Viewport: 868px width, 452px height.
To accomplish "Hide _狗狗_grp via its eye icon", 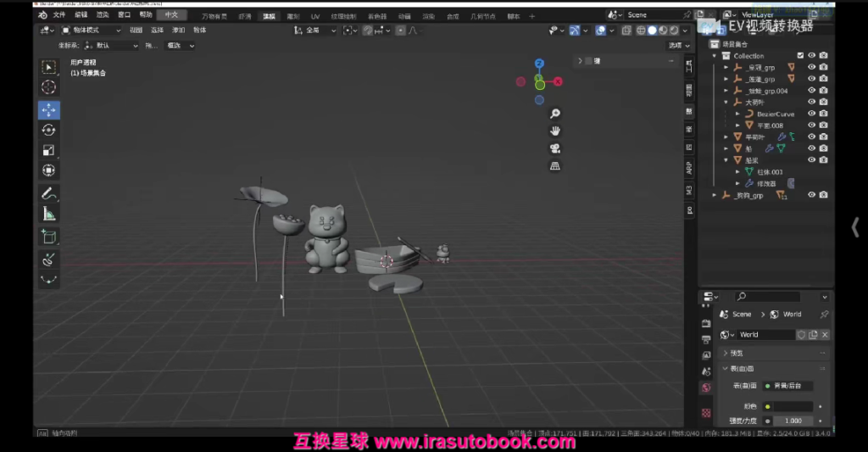I will click(x=811, y=195).
